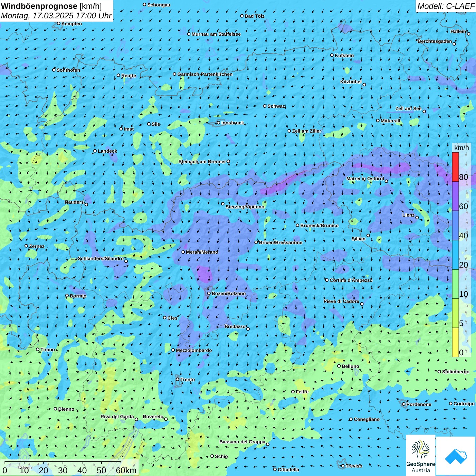
Task: Click the 'Bassano del Grappa' label
Action: pos(242,442)
